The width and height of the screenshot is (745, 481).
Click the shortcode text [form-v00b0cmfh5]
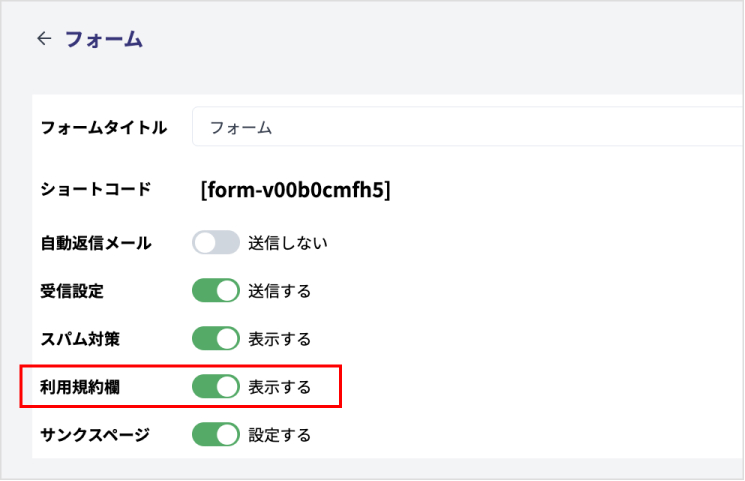[295, 189]
